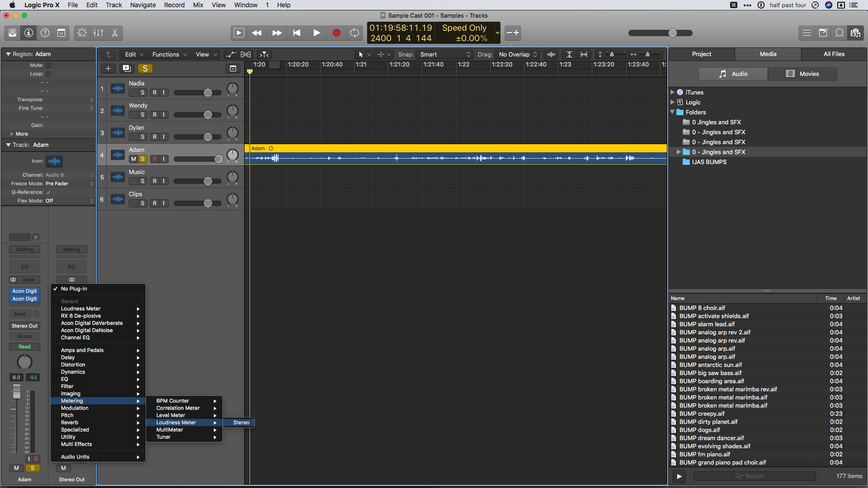Toggle global Solo yellow S button
Image resolution: width=868 pixels, height=488 pixels.
(145, 69)
